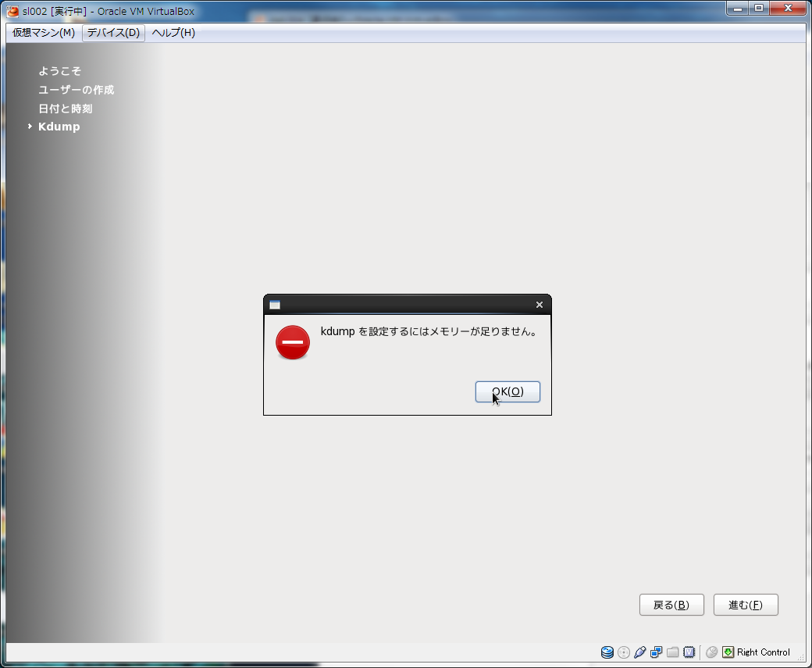
Task: Click the 戻る(B) back button
Action: click(x=671, y=605)
